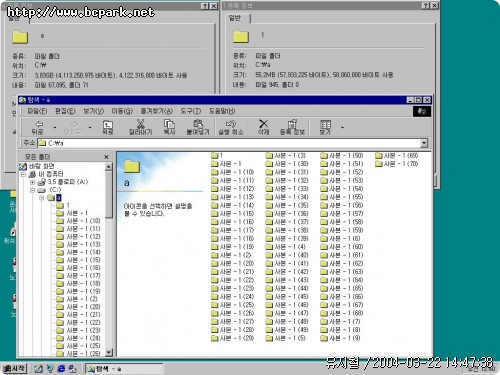Open Forward button history dropdown arrow
500x375 pixels.
90,127
